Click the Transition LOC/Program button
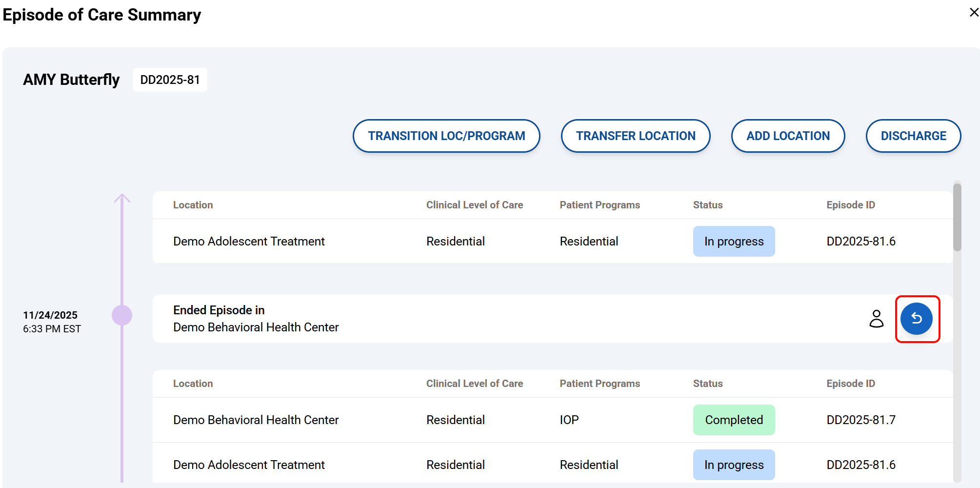Screen dimensions: 980x488 click(446, 136)
